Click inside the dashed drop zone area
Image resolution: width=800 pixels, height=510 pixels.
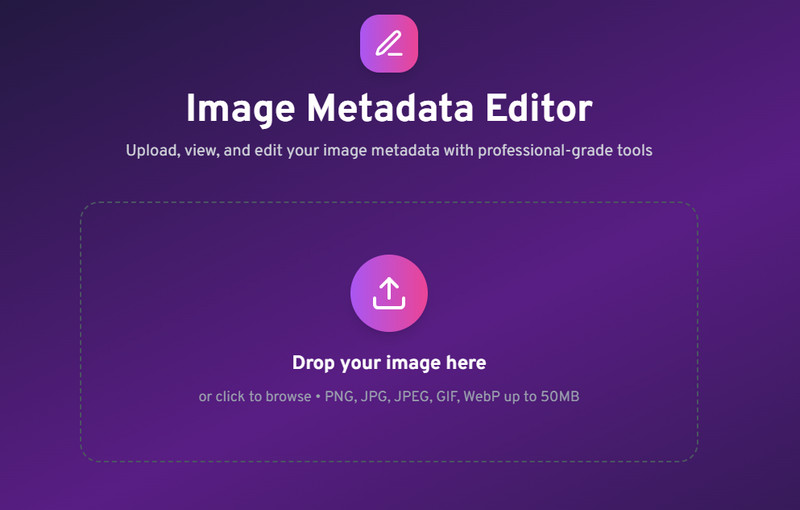tap(389, 332)
